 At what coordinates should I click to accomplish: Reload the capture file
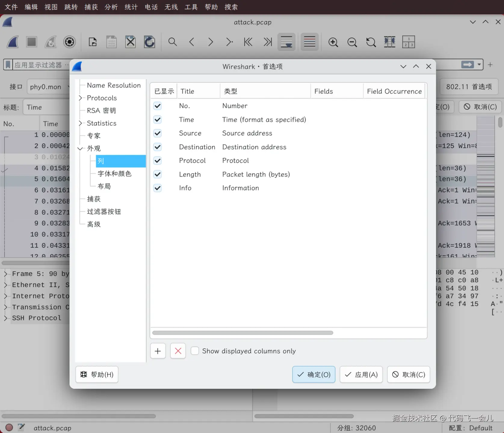[149, 42]
